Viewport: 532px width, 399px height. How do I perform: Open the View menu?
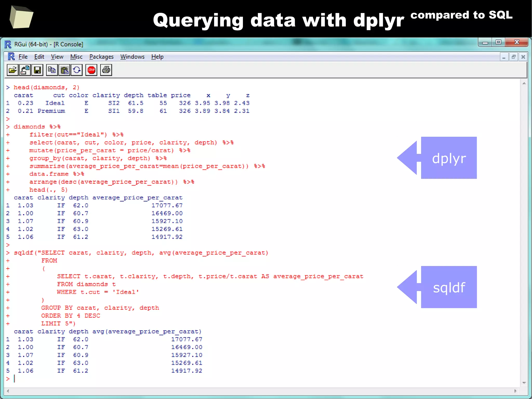coord(57,57)
